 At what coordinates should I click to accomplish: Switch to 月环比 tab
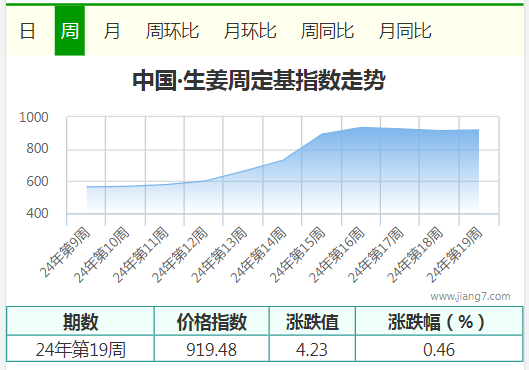[x=250, y=31]
